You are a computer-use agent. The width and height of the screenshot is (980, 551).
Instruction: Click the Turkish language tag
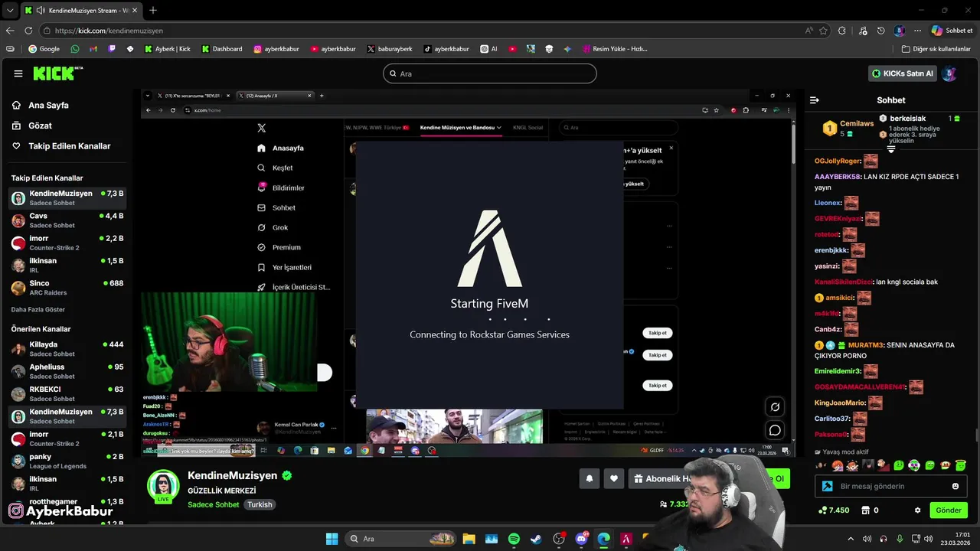coord(260,504)
